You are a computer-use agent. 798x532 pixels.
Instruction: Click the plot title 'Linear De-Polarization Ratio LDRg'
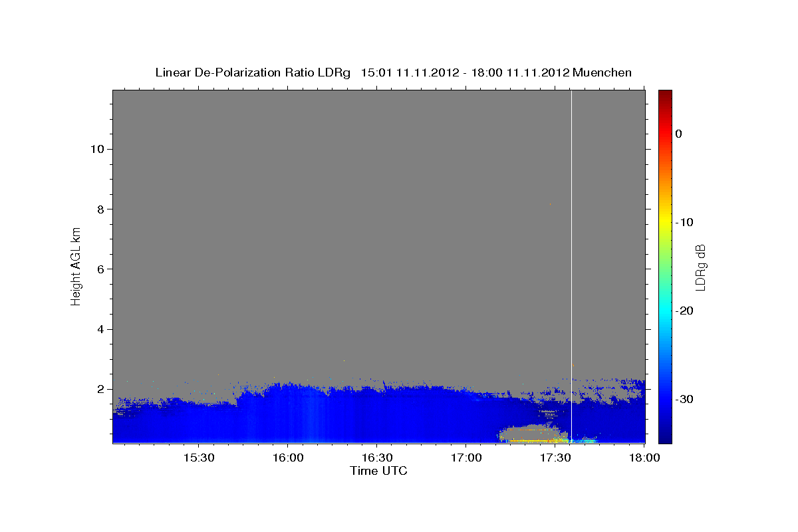pyautogui.click(x=252, y=72)
